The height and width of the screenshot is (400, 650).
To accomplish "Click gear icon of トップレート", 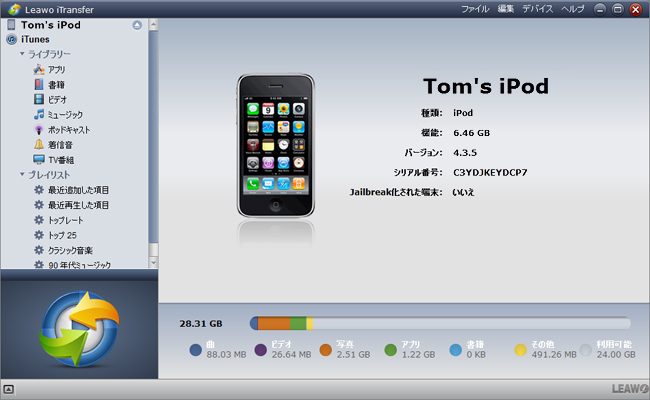I will (x=39, y=220).
